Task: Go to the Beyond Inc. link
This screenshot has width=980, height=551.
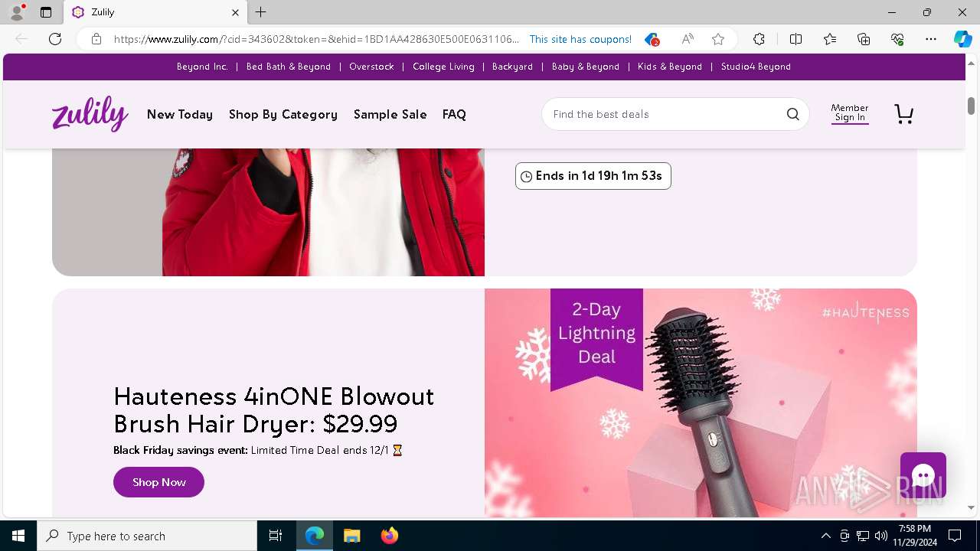Action: coord(202,67)
